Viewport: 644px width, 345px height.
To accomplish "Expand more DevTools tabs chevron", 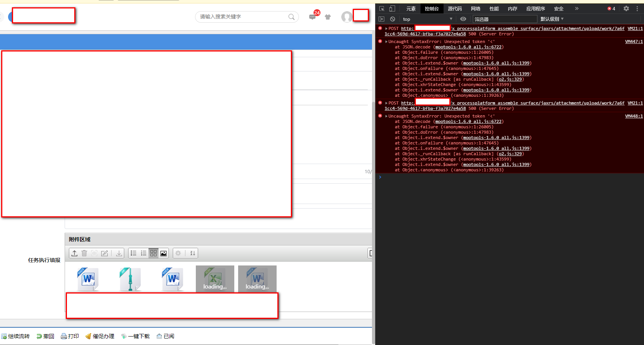I will 577,8.
